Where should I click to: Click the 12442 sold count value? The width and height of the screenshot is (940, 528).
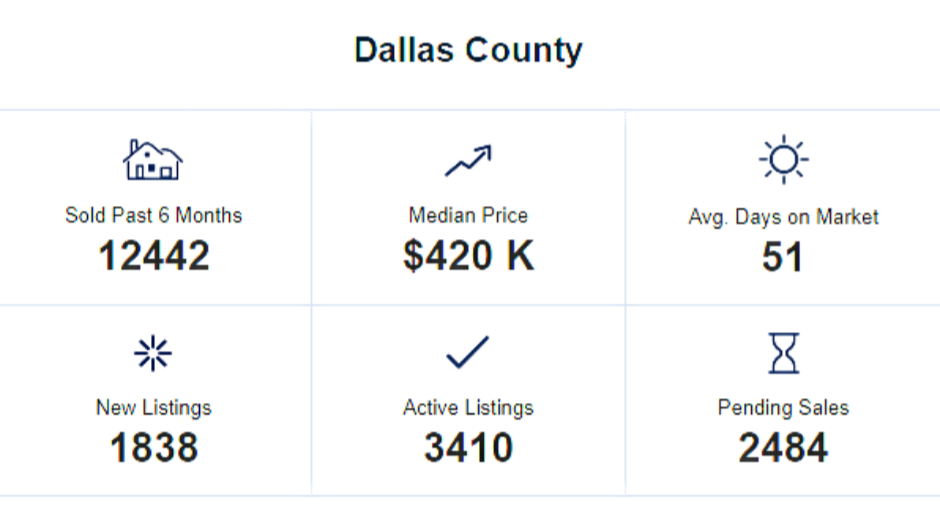154,256
